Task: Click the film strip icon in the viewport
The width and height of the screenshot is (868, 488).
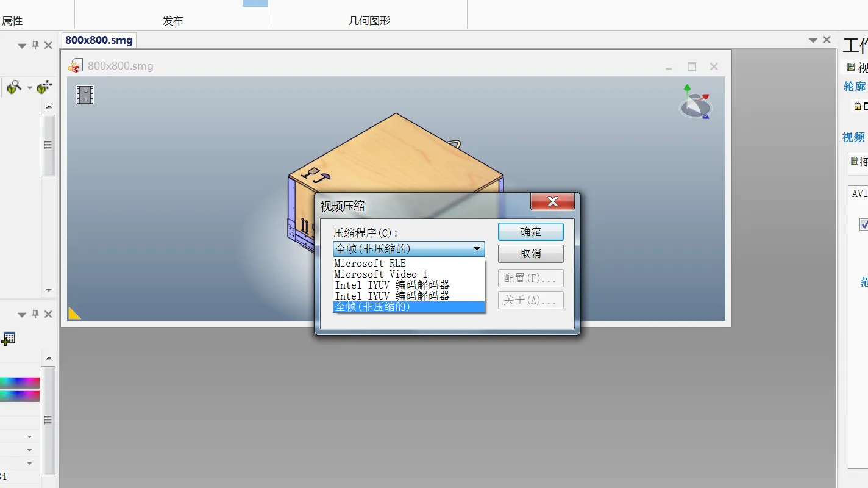Action: 85,95
